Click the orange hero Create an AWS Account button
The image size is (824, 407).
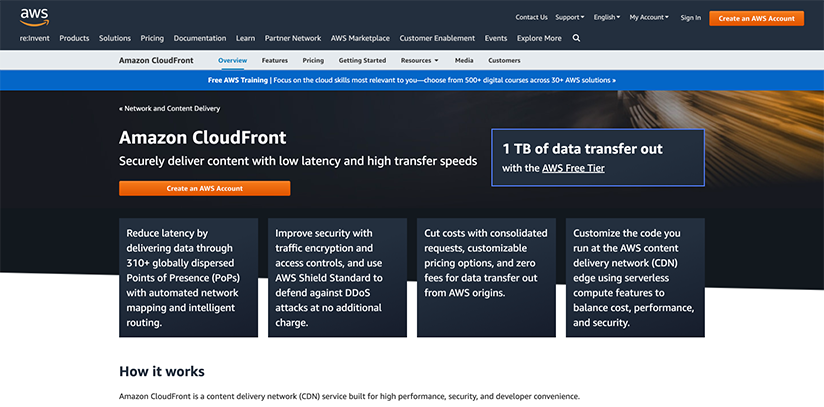pyautogui.click(x=204, y=188)
